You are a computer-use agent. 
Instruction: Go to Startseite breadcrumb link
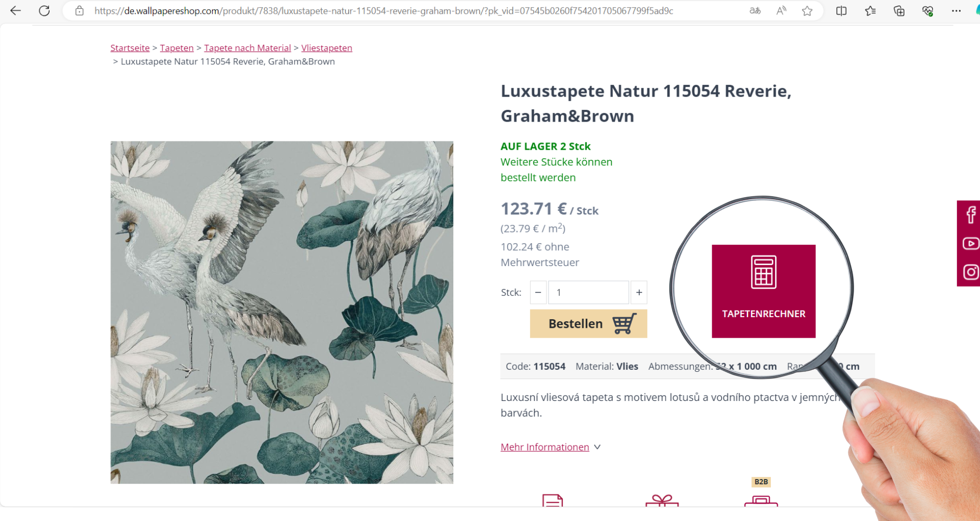[x=130, y=48]
